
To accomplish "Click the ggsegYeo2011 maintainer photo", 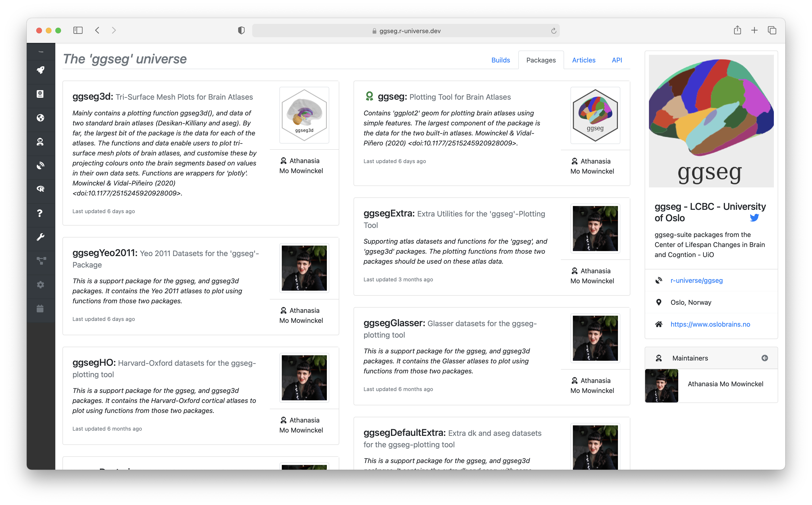I will pos(304,268).
